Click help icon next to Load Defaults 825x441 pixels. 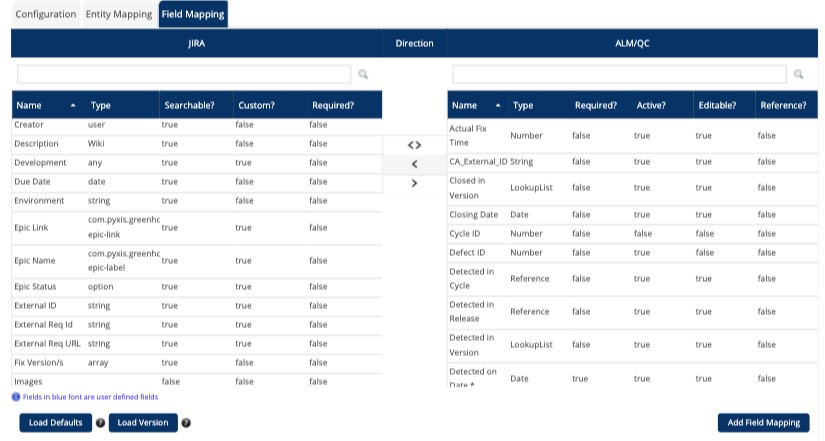[x=100, y=423]
